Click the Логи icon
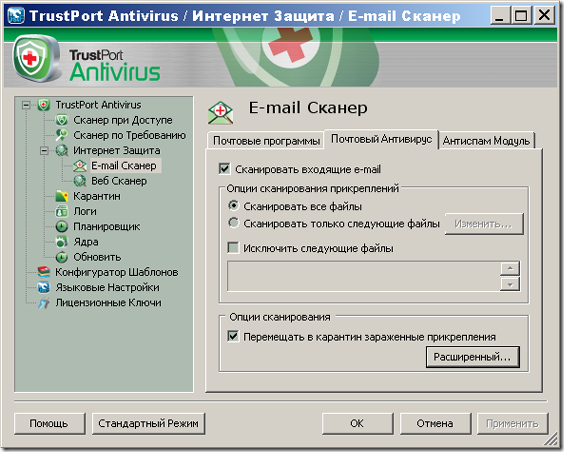Screen dimensions: 564x452 pos(62,211)
